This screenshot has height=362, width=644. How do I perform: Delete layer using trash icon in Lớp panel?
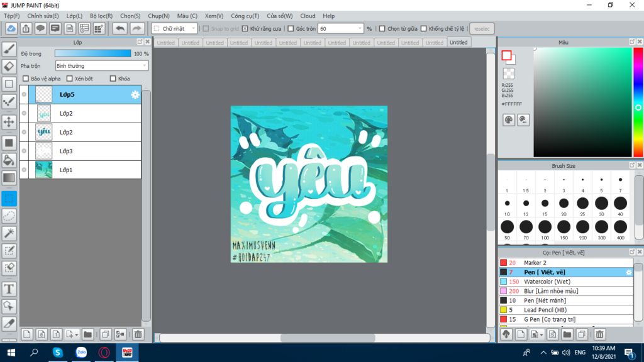pos(138,334)
